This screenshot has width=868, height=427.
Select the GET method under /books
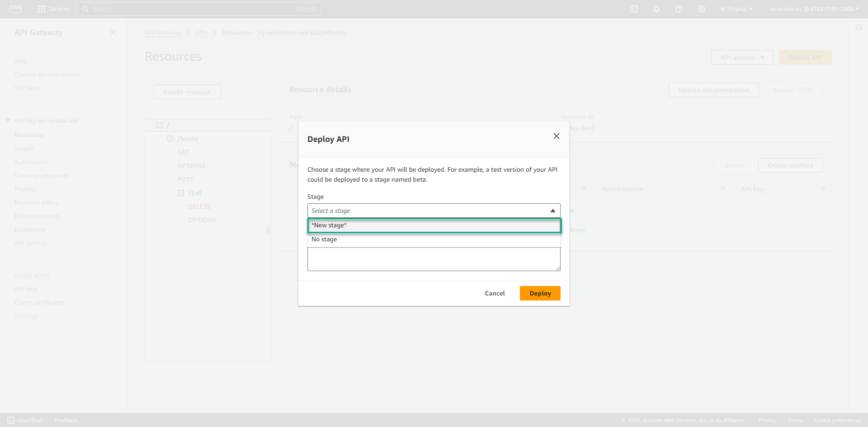pos(183,152)
